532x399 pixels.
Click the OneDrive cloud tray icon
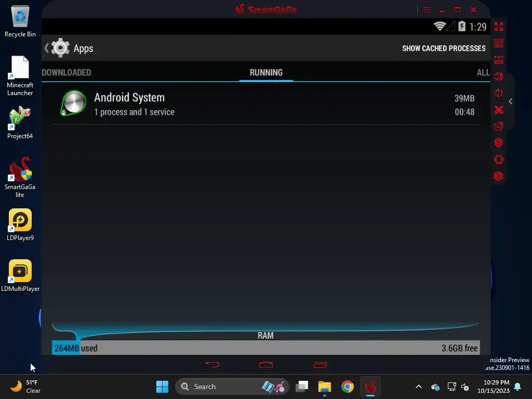click(435, 387)
